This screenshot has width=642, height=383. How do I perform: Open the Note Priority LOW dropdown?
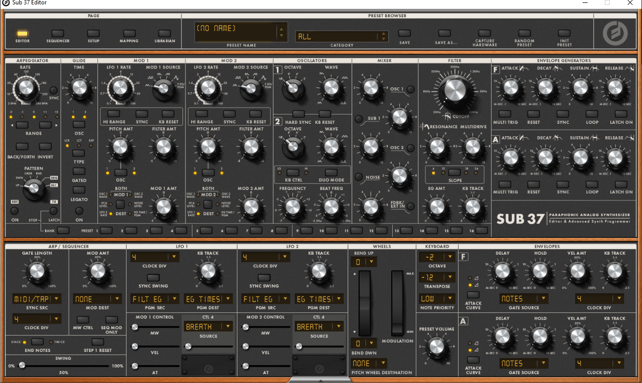pos(437,299)
